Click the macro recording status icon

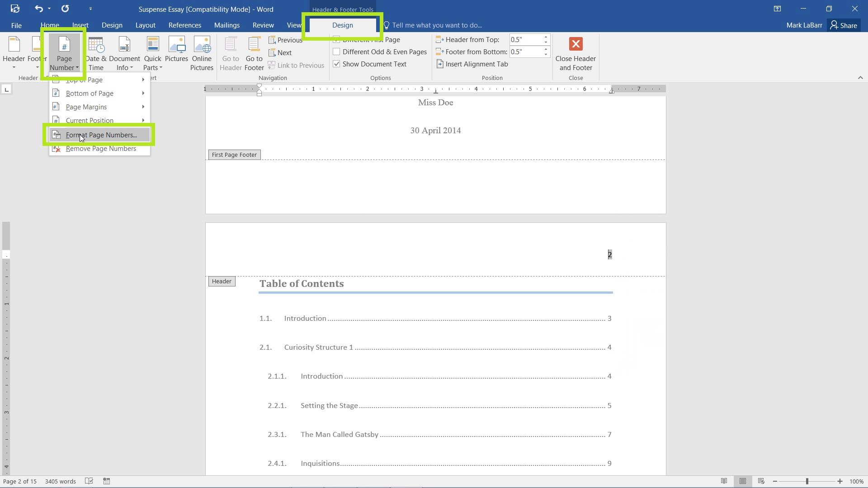click(x=107, y=481)
